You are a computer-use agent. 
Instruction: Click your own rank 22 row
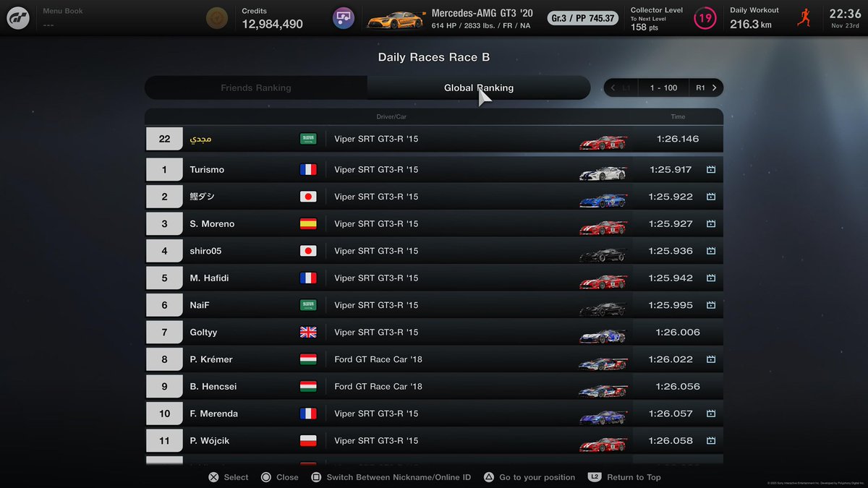(434, 139)
